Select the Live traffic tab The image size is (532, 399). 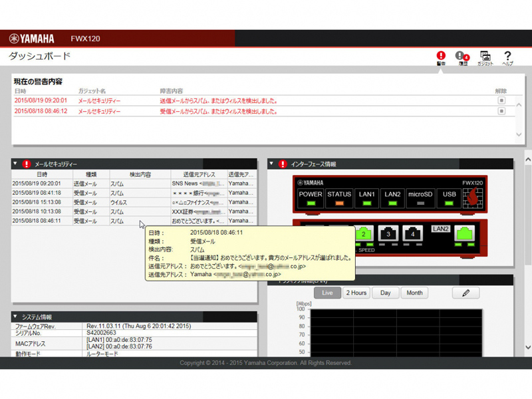(x=327, y=293)
